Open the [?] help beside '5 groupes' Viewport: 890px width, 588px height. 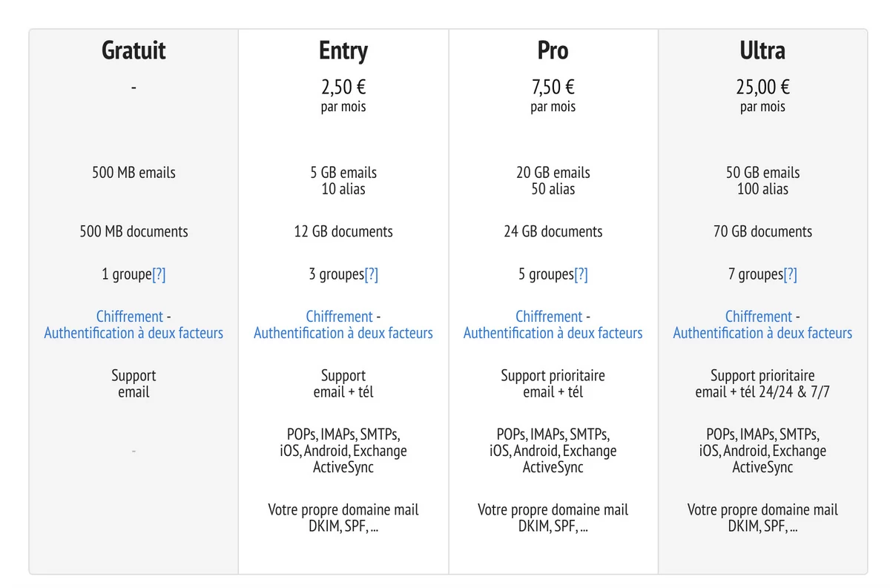click(x=581, y=275)
